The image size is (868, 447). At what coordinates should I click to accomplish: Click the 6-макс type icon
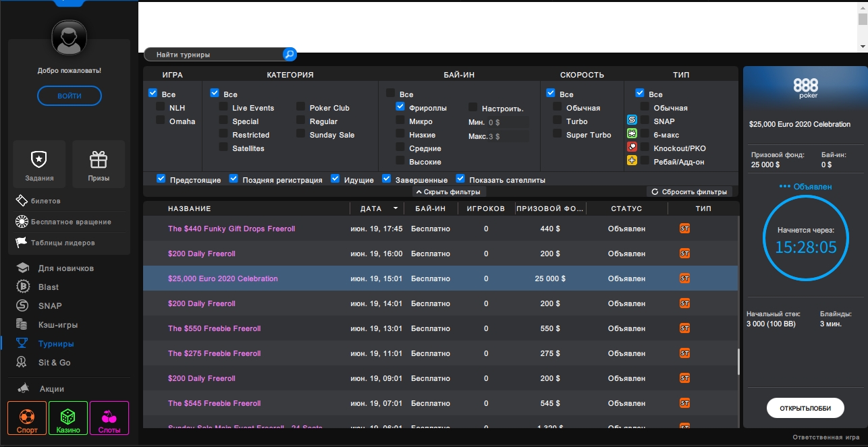[632, 133]
